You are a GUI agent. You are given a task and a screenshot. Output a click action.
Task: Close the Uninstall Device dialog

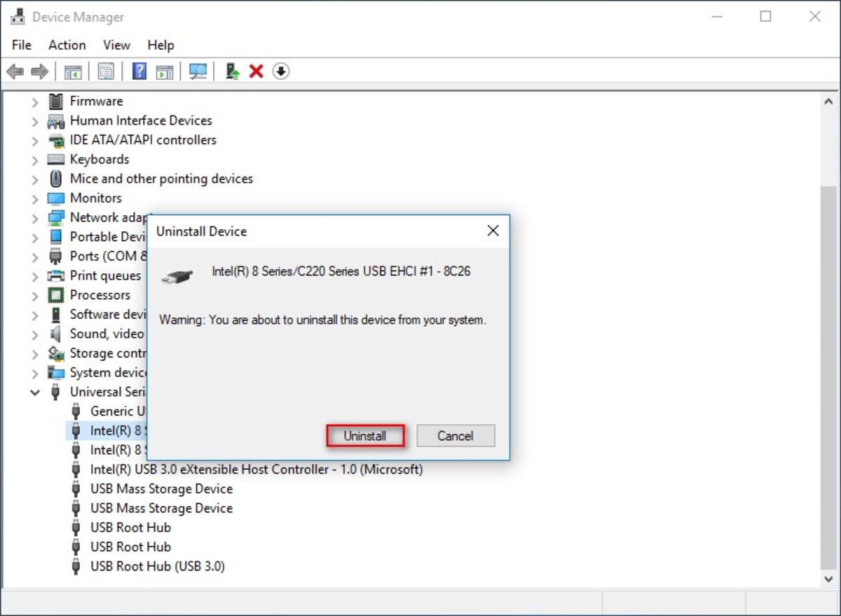(x=493, y=231)
